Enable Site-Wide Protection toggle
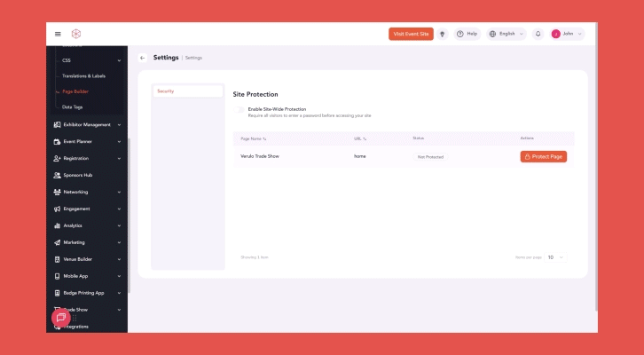Image resolution: width=644 pixels, height=355 pixels. click(x=239, y=110)
